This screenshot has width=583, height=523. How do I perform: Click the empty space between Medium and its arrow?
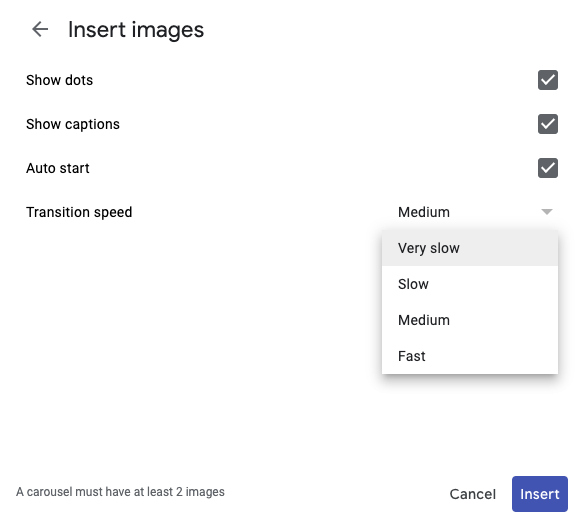click(495, 212)
